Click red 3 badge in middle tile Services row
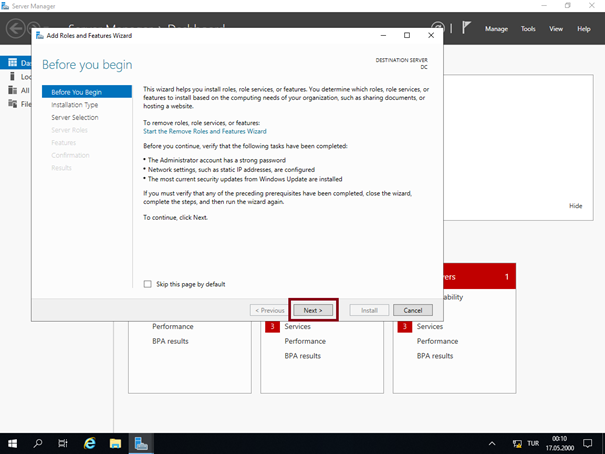 coord(272,327)
